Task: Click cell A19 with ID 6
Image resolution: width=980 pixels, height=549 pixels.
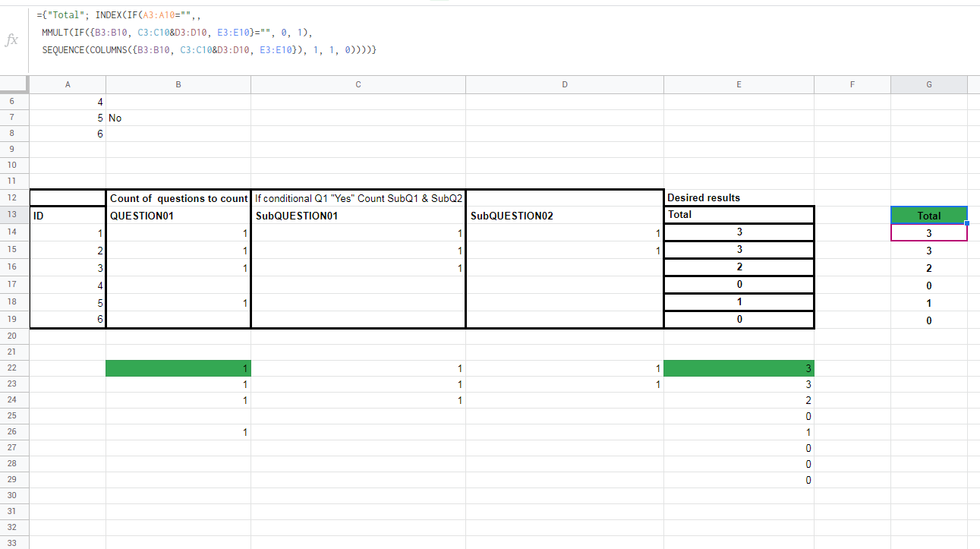Action: (x=68, y=320)
